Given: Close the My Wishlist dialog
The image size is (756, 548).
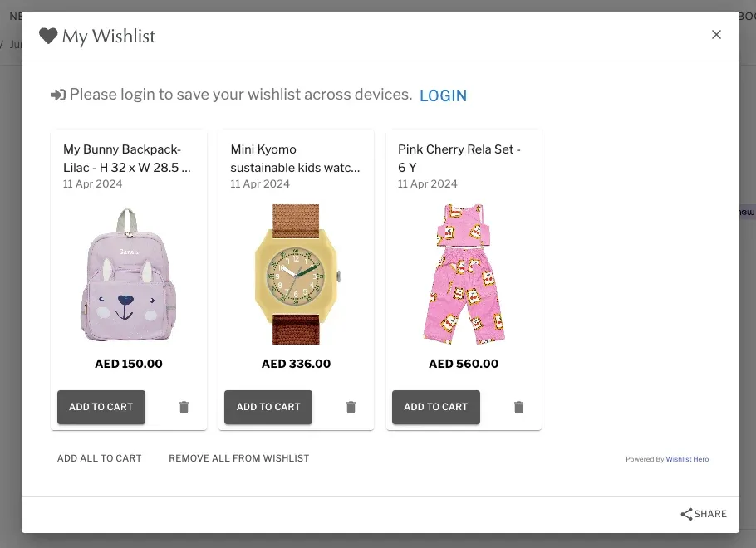Looking at the screenshot, I should [716, 35].
